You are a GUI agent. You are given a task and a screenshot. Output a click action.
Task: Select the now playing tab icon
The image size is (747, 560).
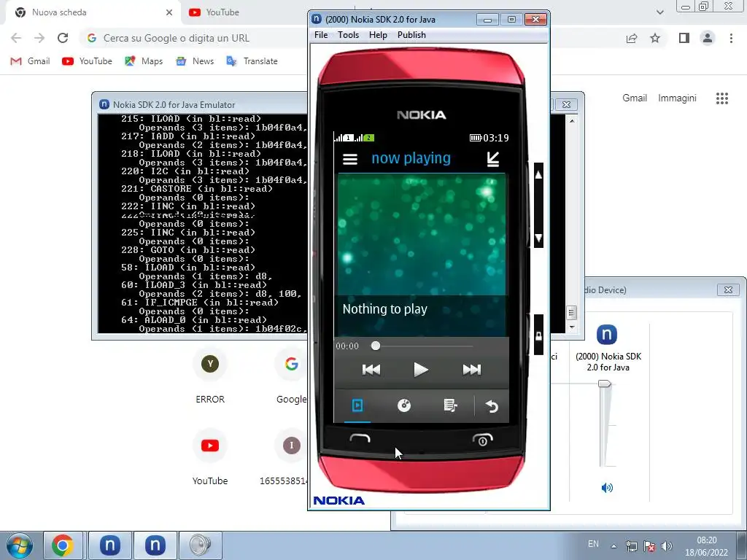pyautogui.click(x=357, y=405)
